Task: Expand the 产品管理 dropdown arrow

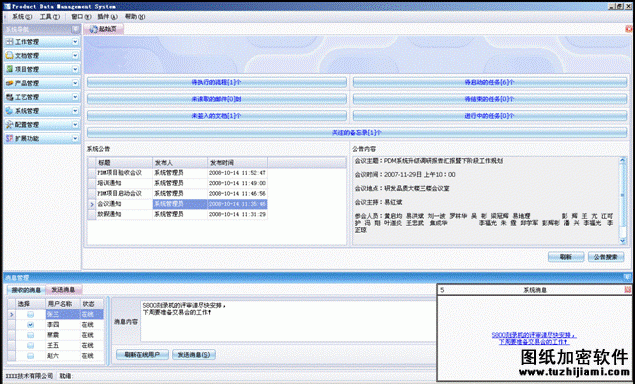Action: coord(75,83)
